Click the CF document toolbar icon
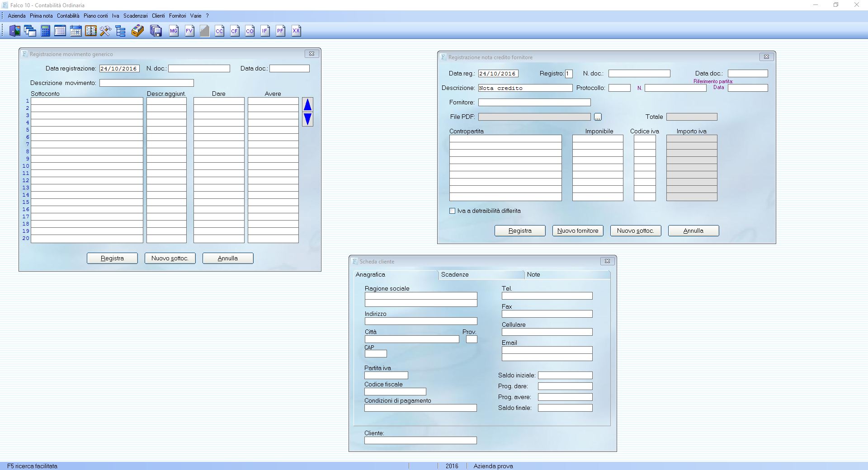 coord(235,31)
